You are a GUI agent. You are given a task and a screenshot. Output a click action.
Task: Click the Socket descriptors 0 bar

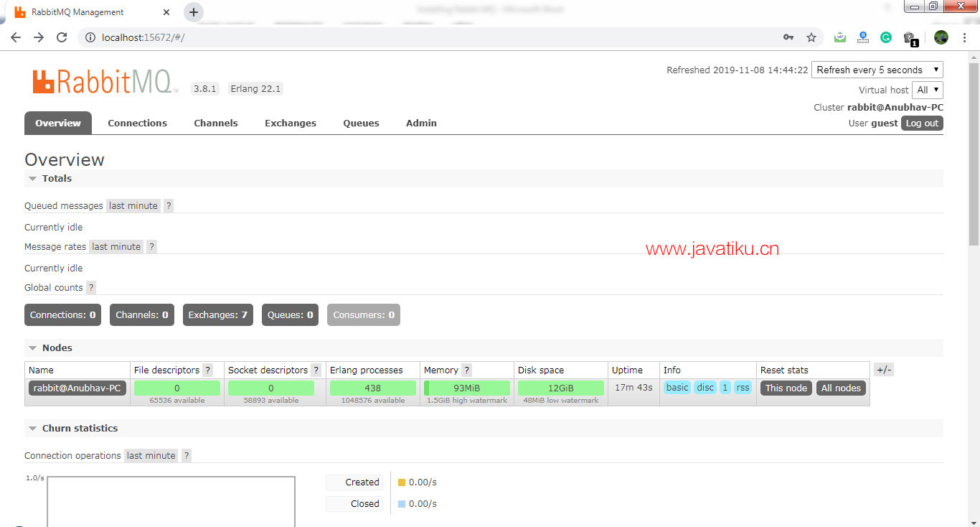pos(271,388)
